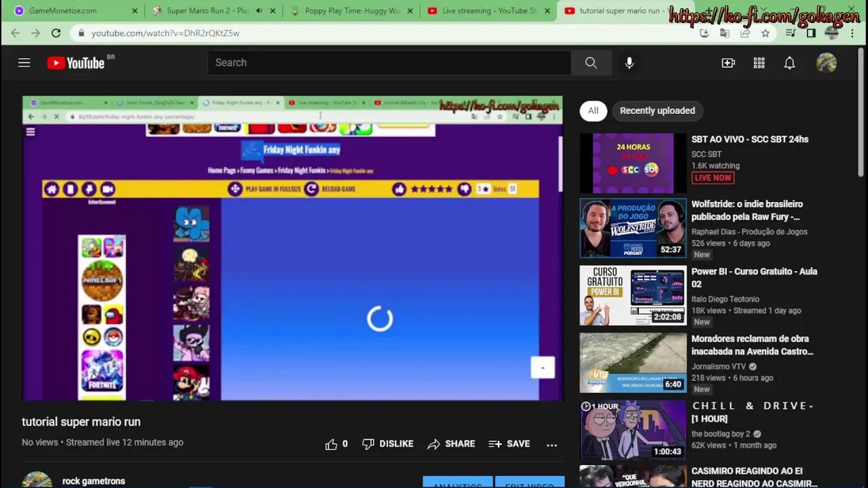Visit the Jornalismo VTV channel
Viewport: 868px width, 488px height.
point(719,367)
